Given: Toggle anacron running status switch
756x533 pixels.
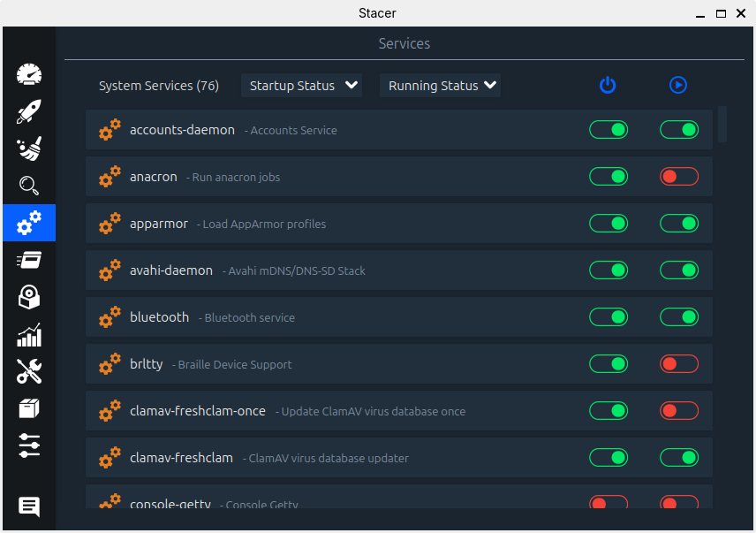Looking at the screenshot, I should (678, 177).
